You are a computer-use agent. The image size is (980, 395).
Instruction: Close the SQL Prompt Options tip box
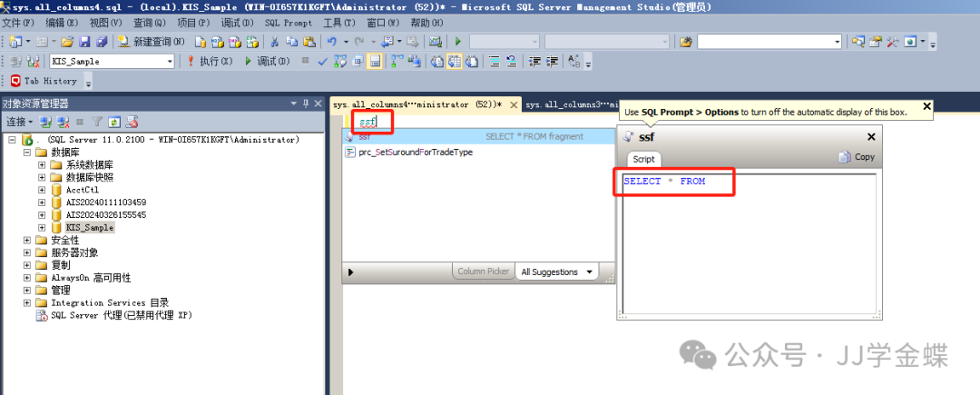[x=926, y=106]
